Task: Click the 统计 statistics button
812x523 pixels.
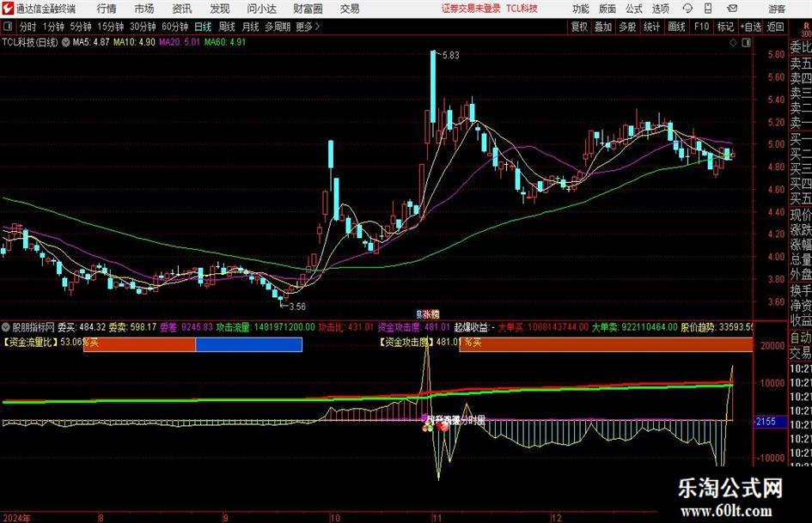Action: [651, 27]
